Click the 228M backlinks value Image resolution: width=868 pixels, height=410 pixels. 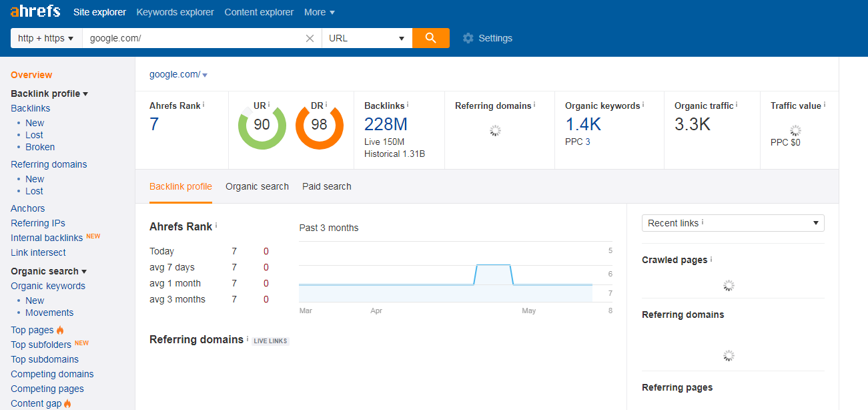tap(386, 124)
